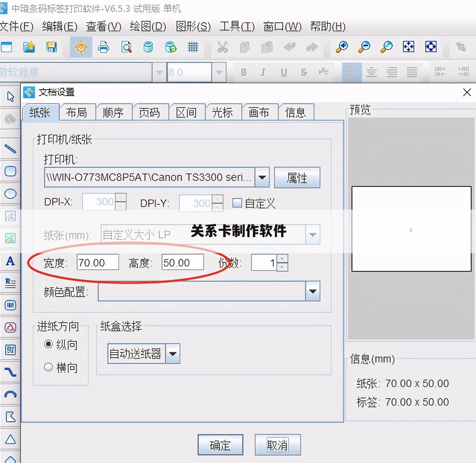Click the DPI-X spinner arrows
The width and height of the screenshot is (476, 463).
click(x=121, y=202)
